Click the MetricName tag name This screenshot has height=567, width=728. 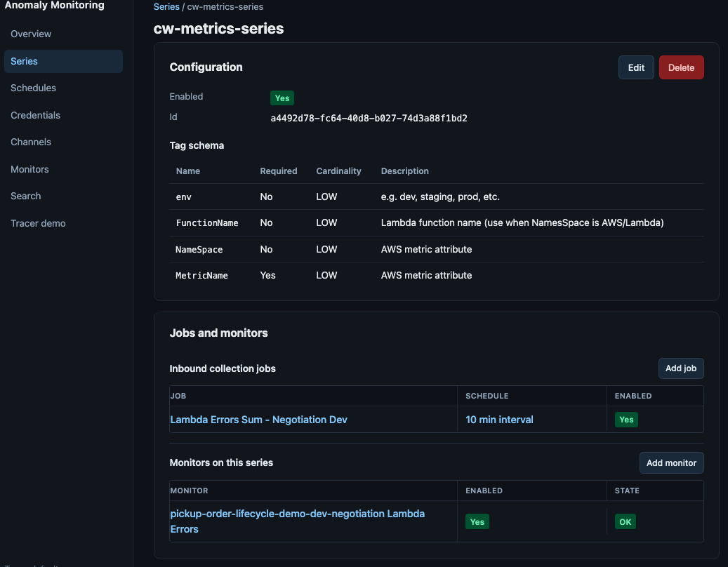201,275
